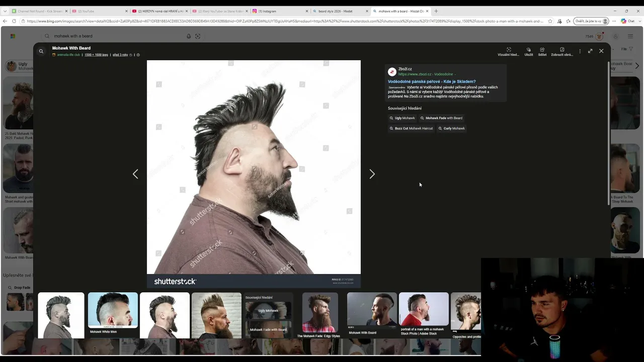Search related Buzz Cut Mohawk Haircut chip
644x362 pixels.
[x=411, y=128]
